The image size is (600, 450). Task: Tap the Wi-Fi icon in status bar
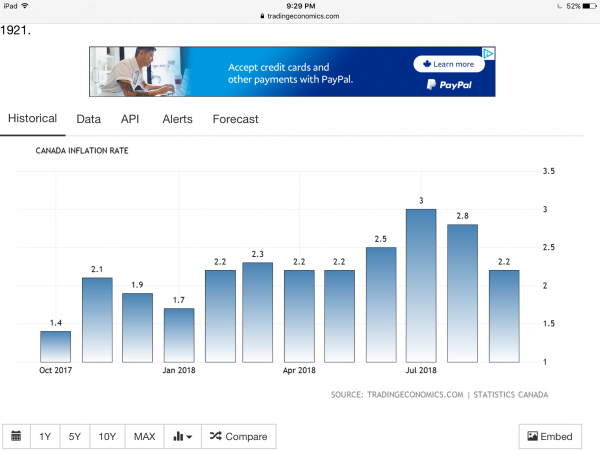click(x=25, y=6)
